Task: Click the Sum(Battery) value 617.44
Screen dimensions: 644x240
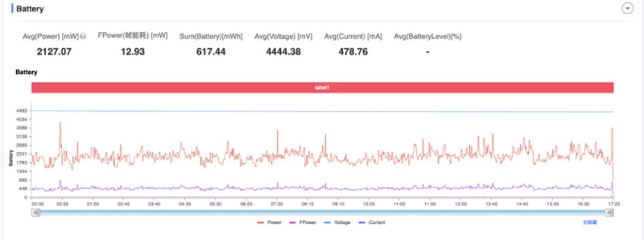Action: [211, 52]
